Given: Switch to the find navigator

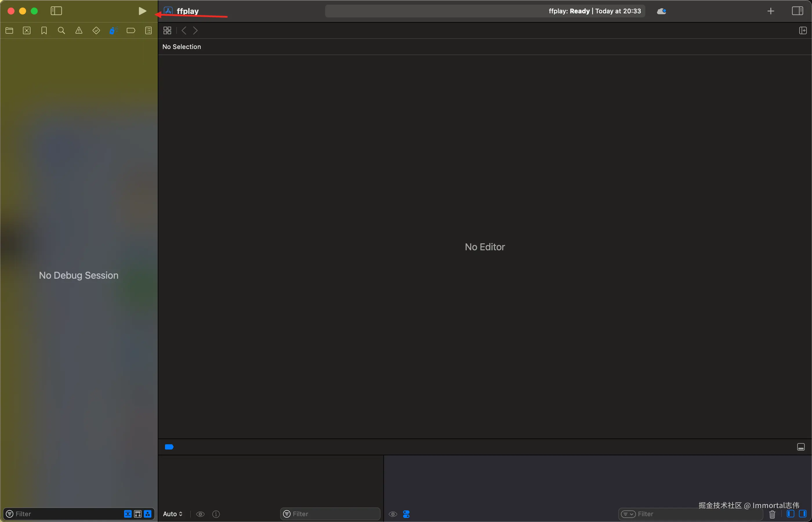Looking at the screenshot, I should point(61,31).
